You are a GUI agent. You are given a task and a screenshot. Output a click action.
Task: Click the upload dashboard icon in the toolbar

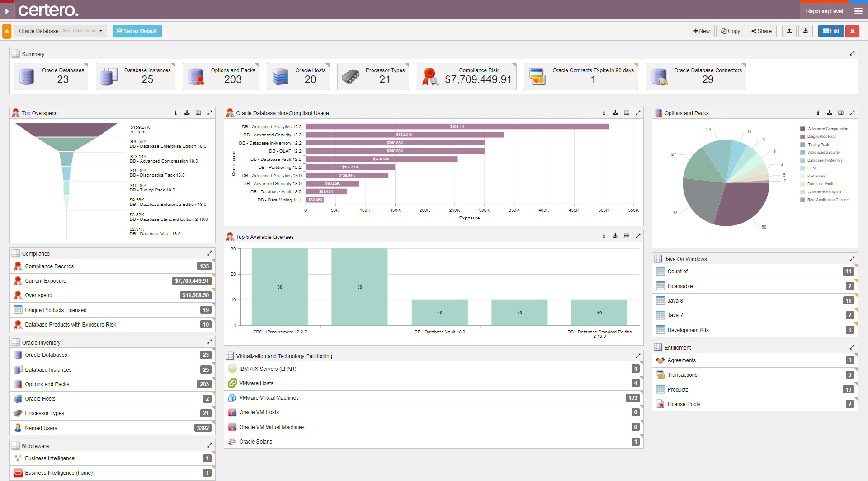(789, 31)
